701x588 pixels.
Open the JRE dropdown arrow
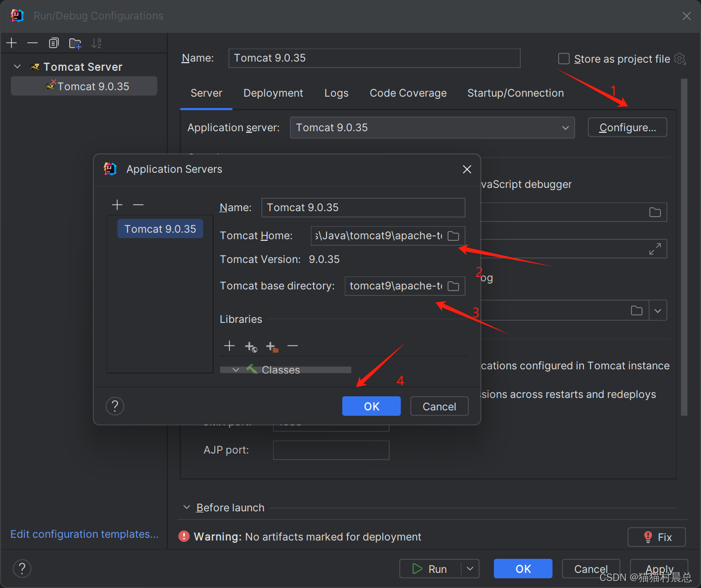(658, 310)
